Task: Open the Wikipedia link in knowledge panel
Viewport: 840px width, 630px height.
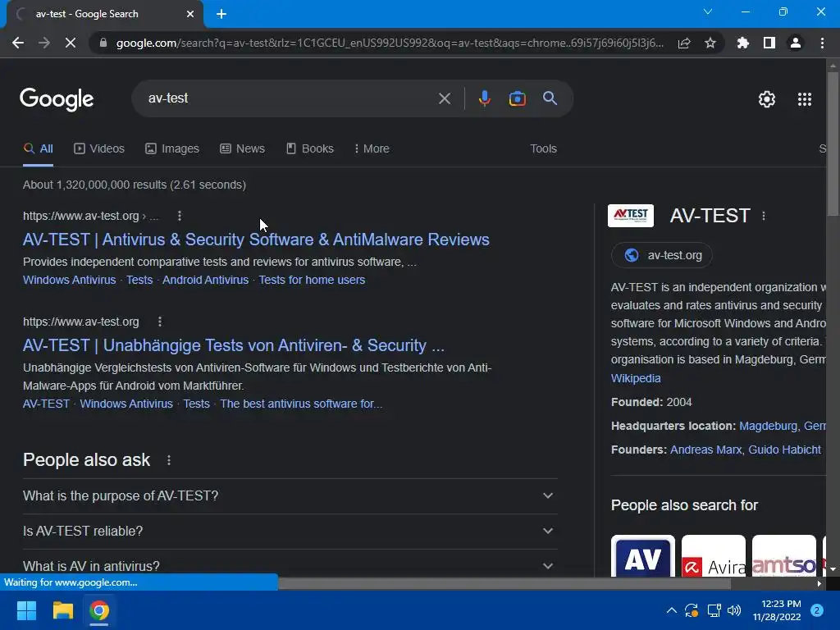Action: click(636, 378)
